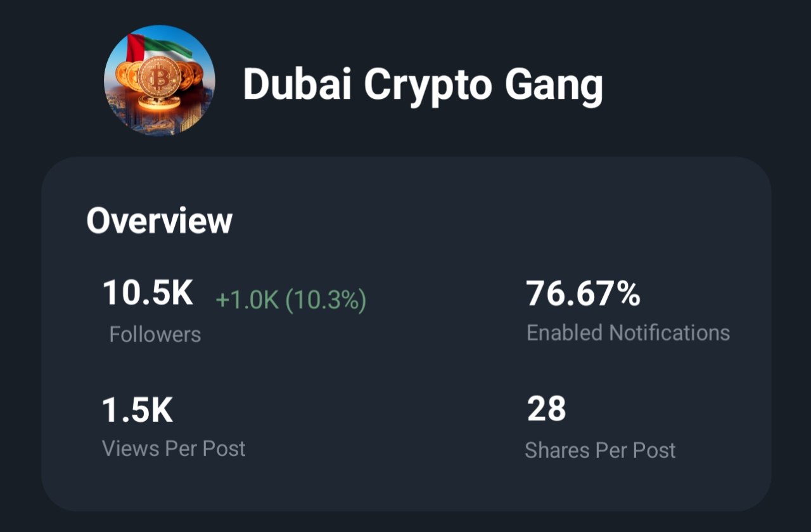811x532 pixels.
Task: Select the Views Per Post value 1.5K
Action: (x=138, y=410)
